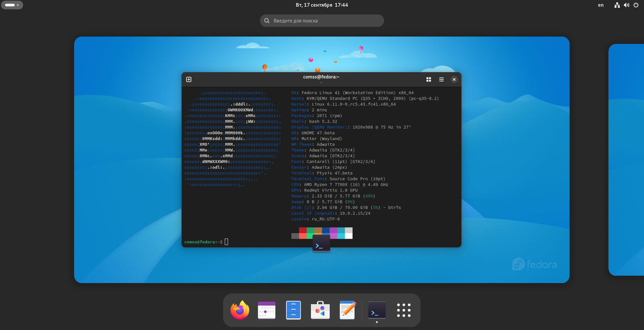Click the 'Memory: 2.33 GiB / 5.77 GiB' line
This screenshot has height=330, width=644.
333,196
